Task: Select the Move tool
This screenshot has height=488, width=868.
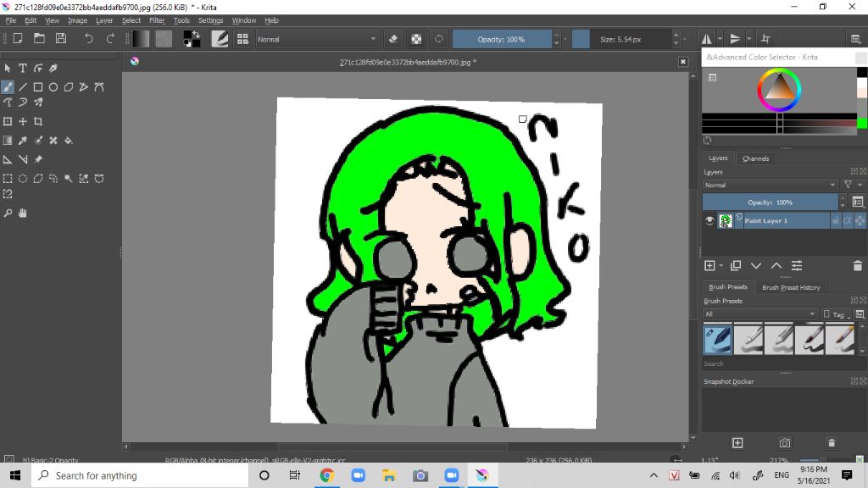Action: 23,121
